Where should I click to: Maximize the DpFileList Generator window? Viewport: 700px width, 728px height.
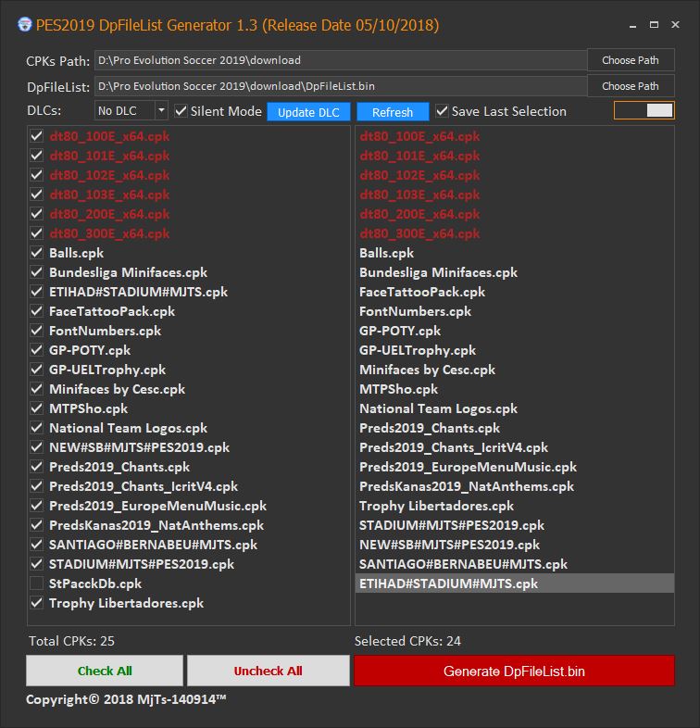[654, 25]
